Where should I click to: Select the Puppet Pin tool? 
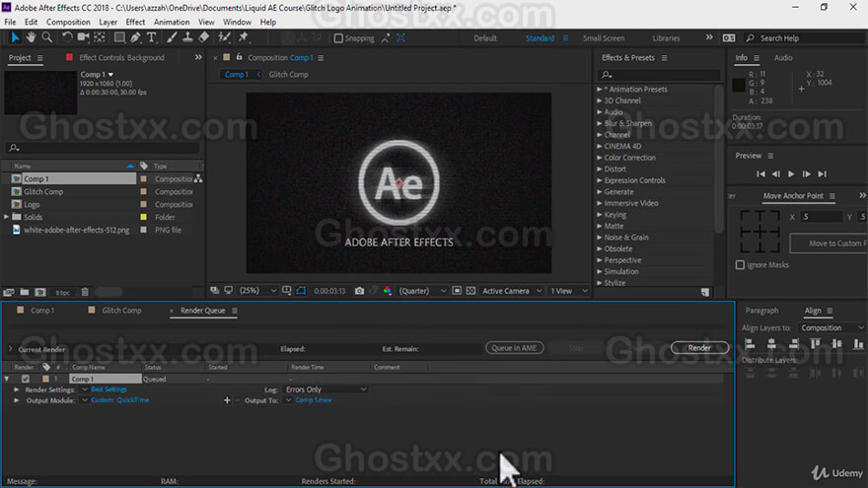[243, 37]
